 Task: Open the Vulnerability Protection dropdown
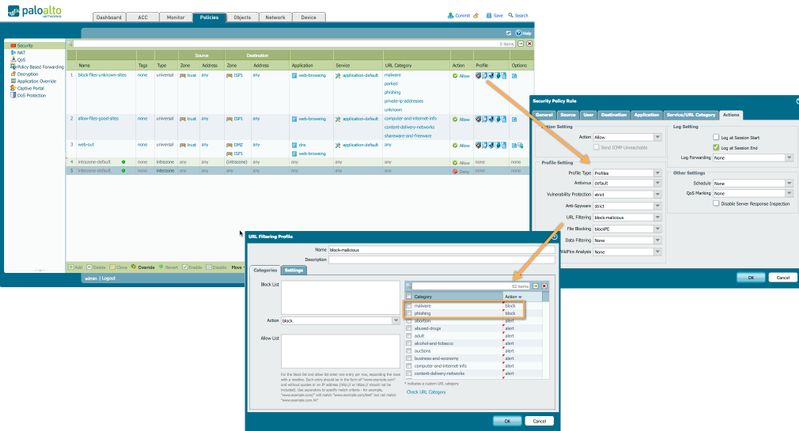tap(658, 194)
